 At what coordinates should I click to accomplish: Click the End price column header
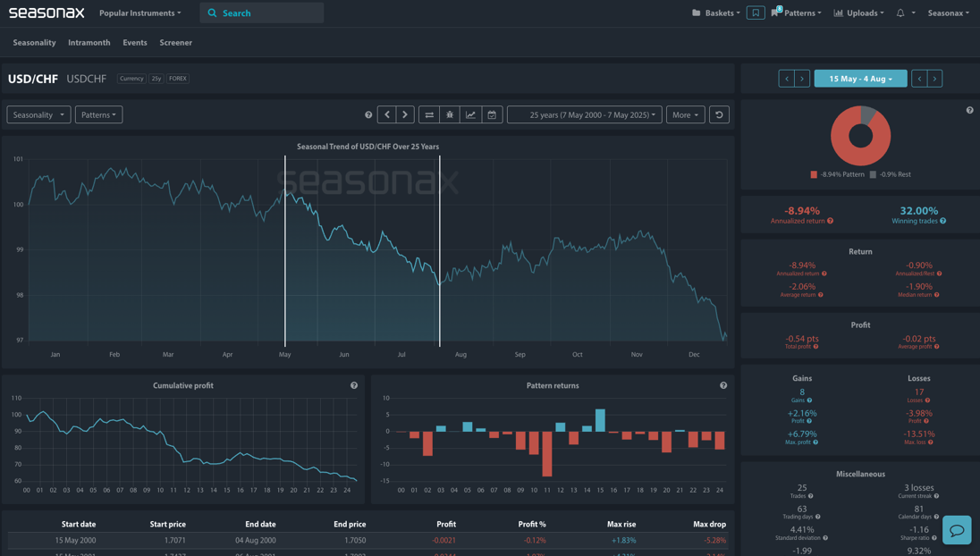coord(350,524)
